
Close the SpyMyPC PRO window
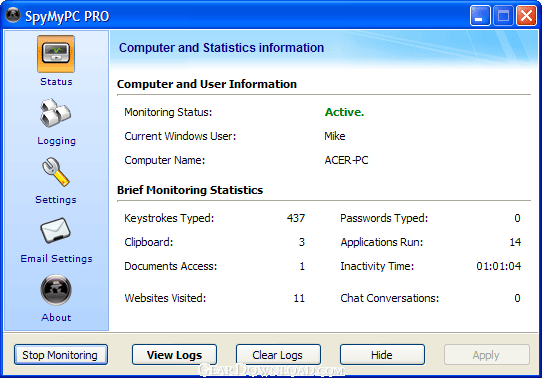pyautogui.click(x=526, y=16)
